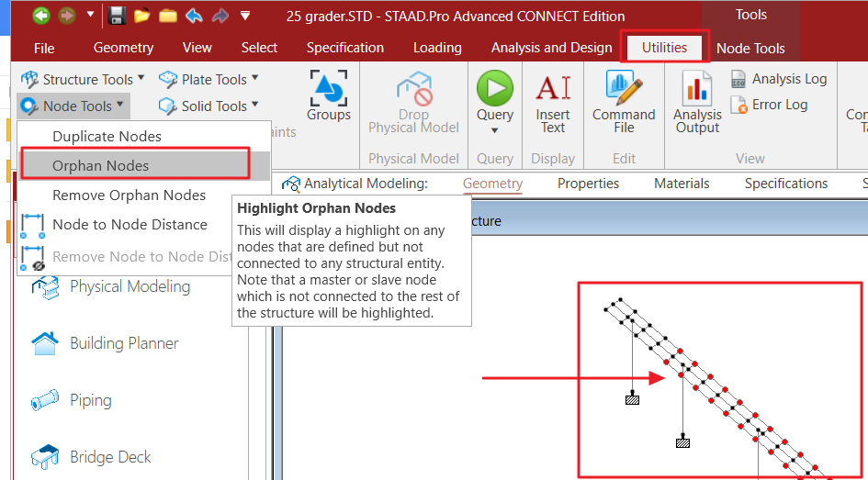The width and height of the screenshot is (868, 480).
Task: Click the Insert Text tool
Action: coord(552,102)
